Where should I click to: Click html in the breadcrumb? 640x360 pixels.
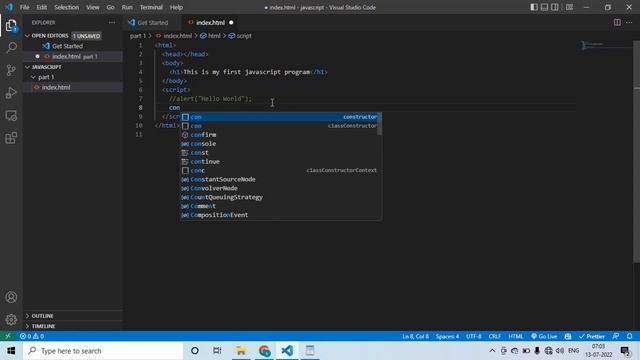coord(210,36)
